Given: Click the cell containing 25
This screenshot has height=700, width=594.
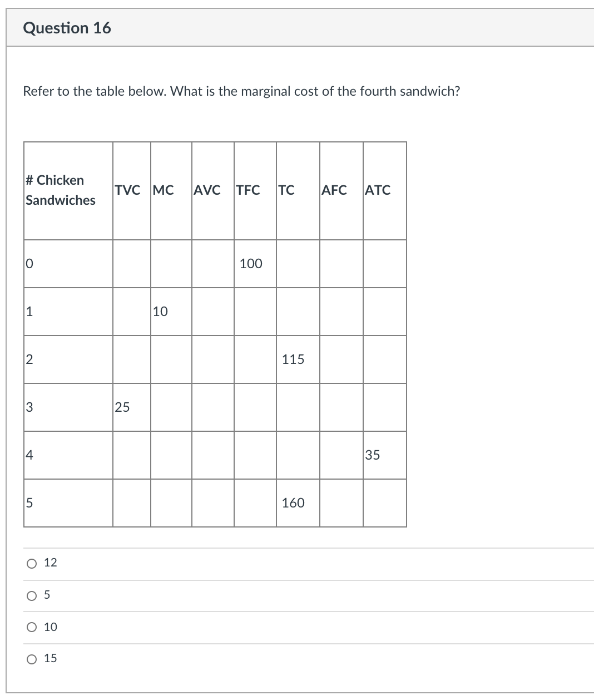Looking at the screenshot, I should 123,407.
